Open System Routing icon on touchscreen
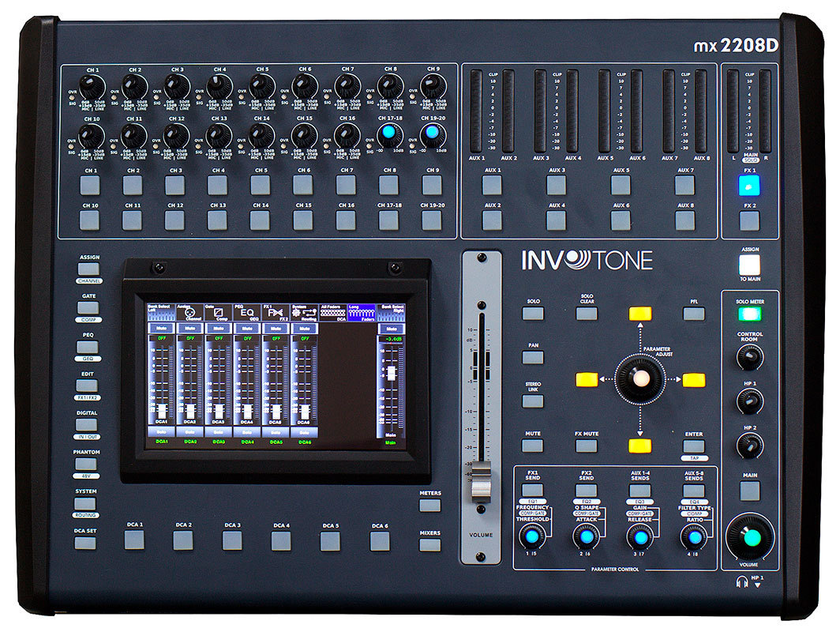Viewport: 840px width, 632px height. tap(303, 313)
